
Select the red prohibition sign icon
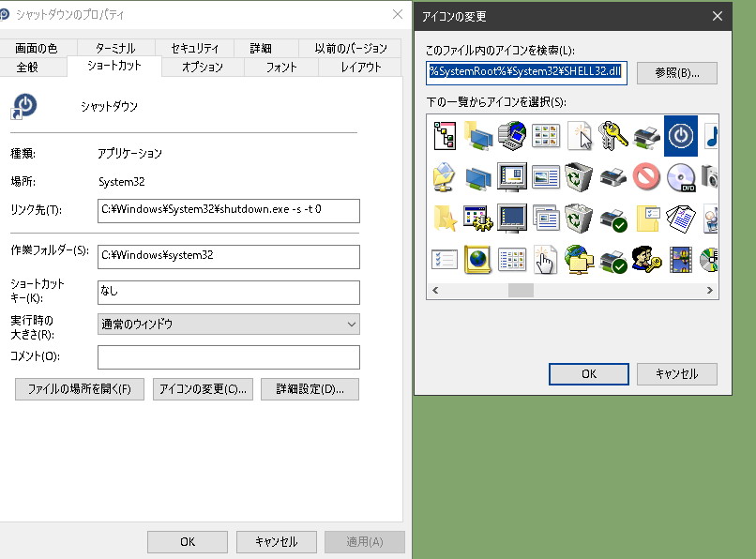645,176
